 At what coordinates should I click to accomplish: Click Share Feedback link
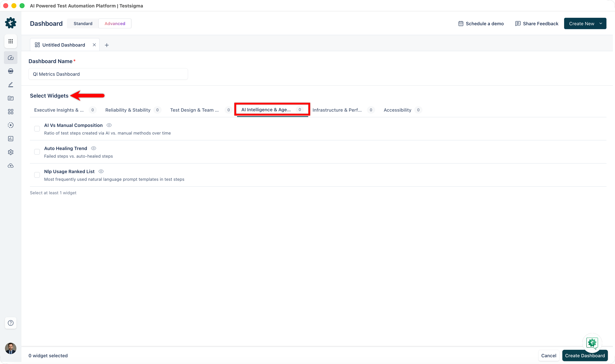537,23
